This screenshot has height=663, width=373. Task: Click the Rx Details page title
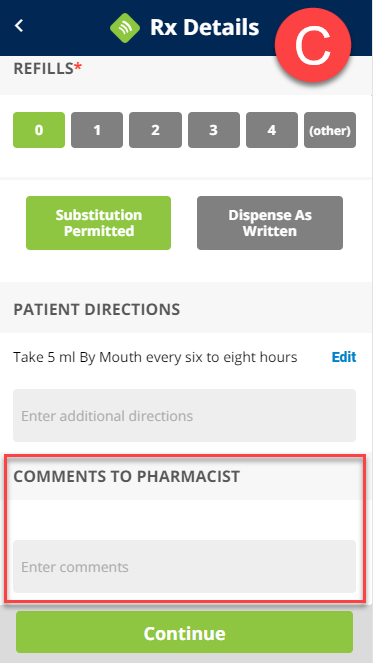[205, 27]
